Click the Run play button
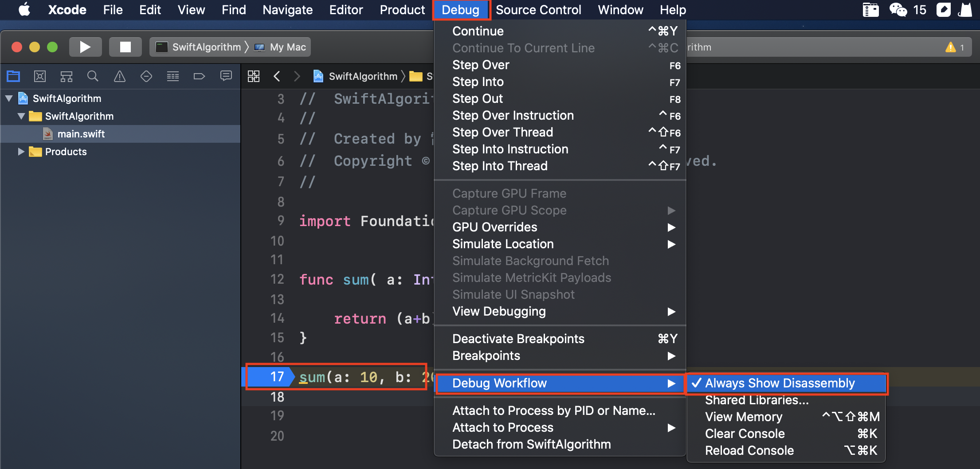The width and height of the screenshot is (980, 469). pyautogui.click(x=85, y=47)
